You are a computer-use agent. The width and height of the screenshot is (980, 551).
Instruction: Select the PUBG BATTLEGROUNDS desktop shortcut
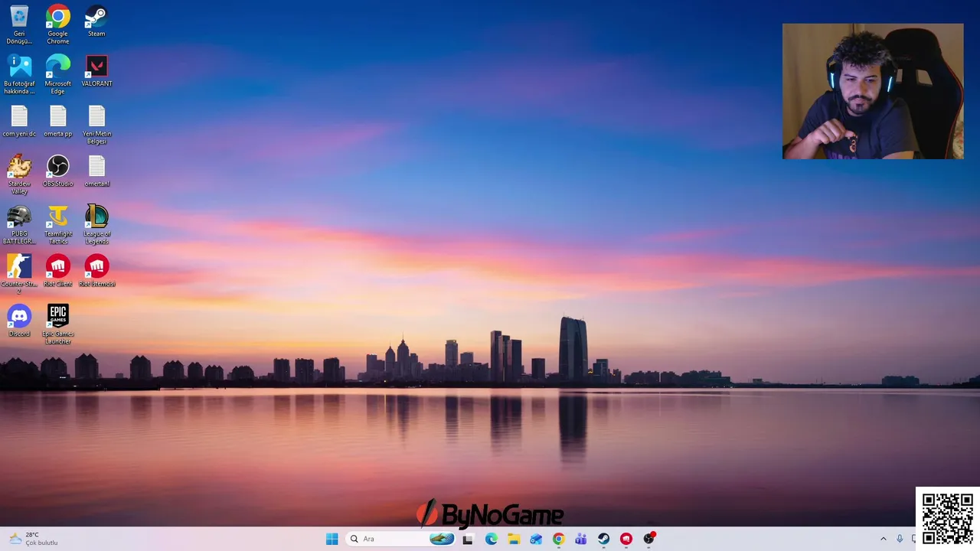click(19, 225)
